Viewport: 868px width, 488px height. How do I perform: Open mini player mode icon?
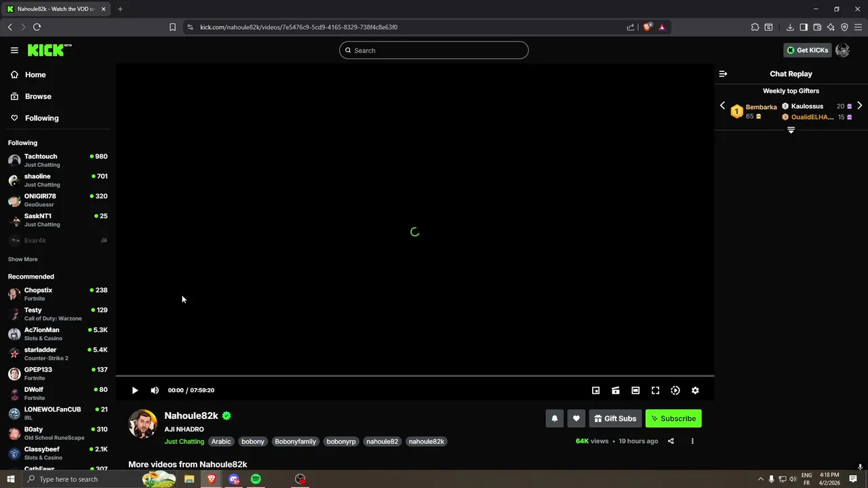595,390
